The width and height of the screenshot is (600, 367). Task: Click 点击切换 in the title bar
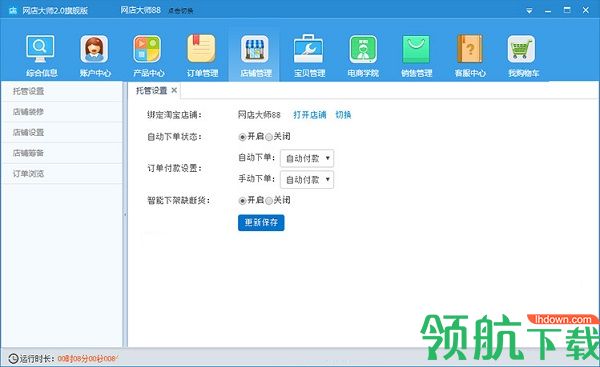click(x=180, y=11)
